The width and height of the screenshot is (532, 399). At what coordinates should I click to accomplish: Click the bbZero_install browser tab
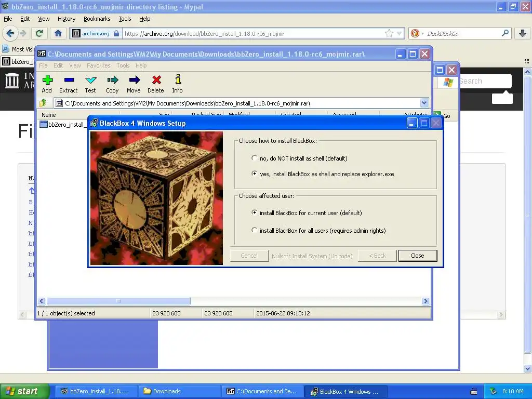(18, 61)
